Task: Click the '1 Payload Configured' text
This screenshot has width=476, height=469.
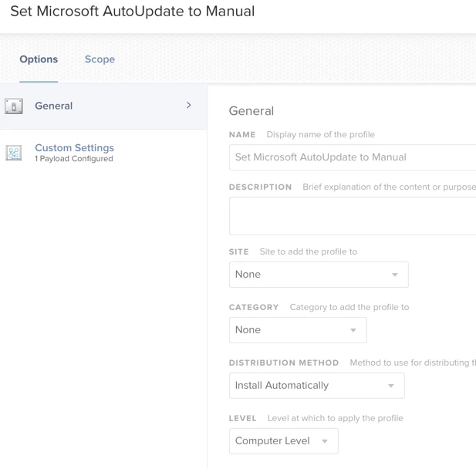Action: pyautogui.click(x=74, y=159)
